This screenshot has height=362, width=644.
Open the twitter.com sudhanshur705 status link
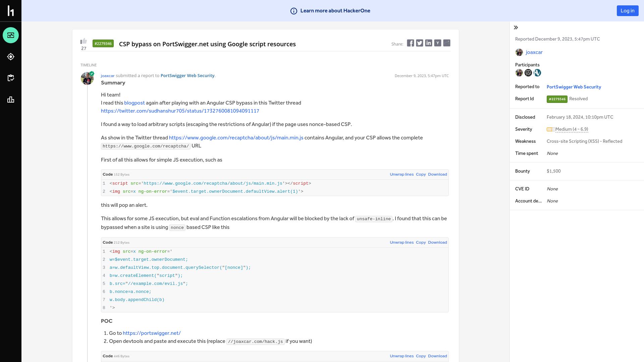pos(180,111)
